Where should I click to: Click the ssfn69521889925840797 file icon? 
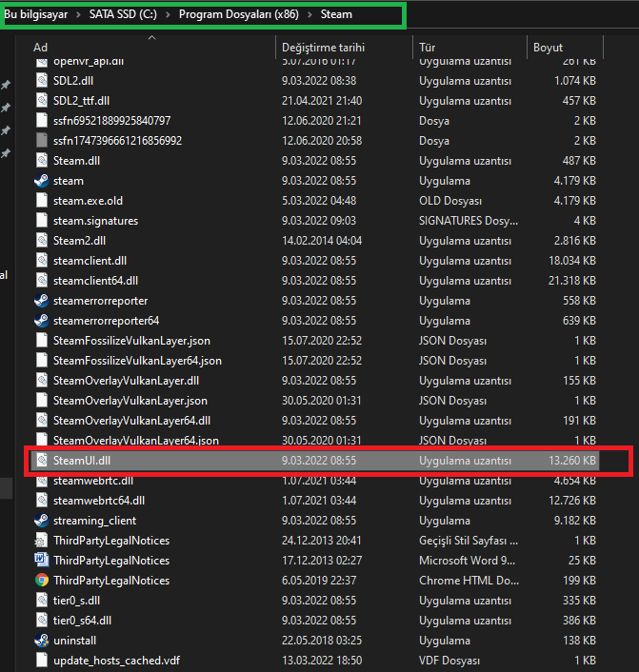(42, 121)
